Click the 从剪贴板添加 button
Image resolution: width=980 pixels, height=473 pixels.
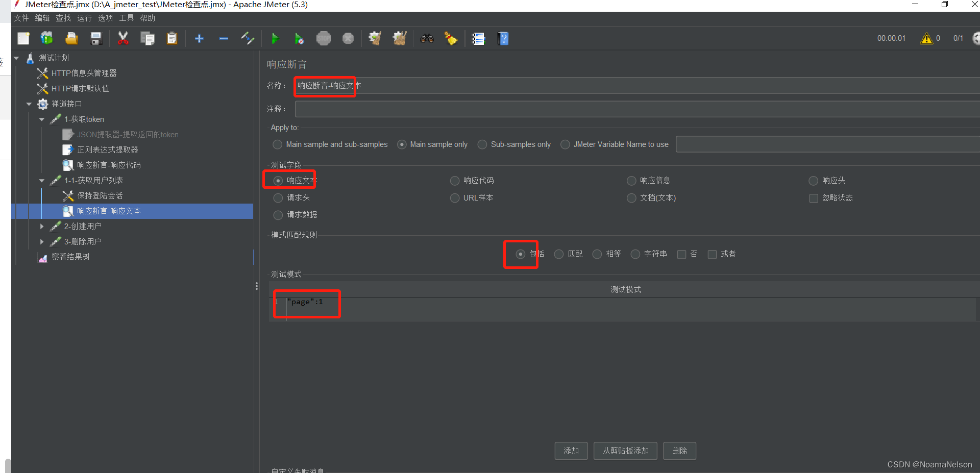(625, 451)
